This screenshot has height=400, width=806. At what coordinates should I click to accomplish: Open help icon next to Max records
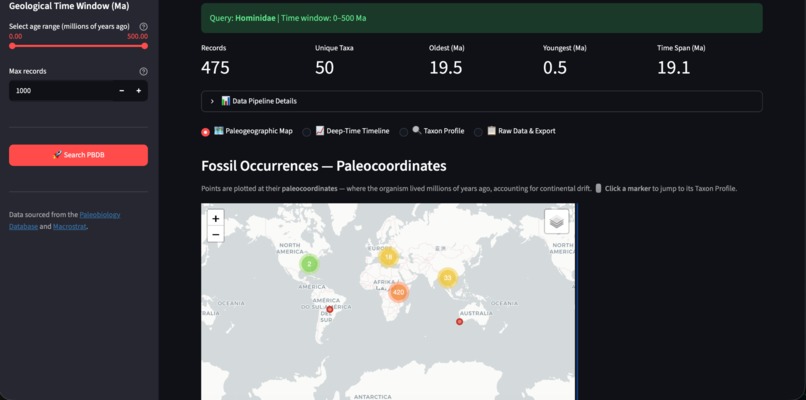point(143,71)
